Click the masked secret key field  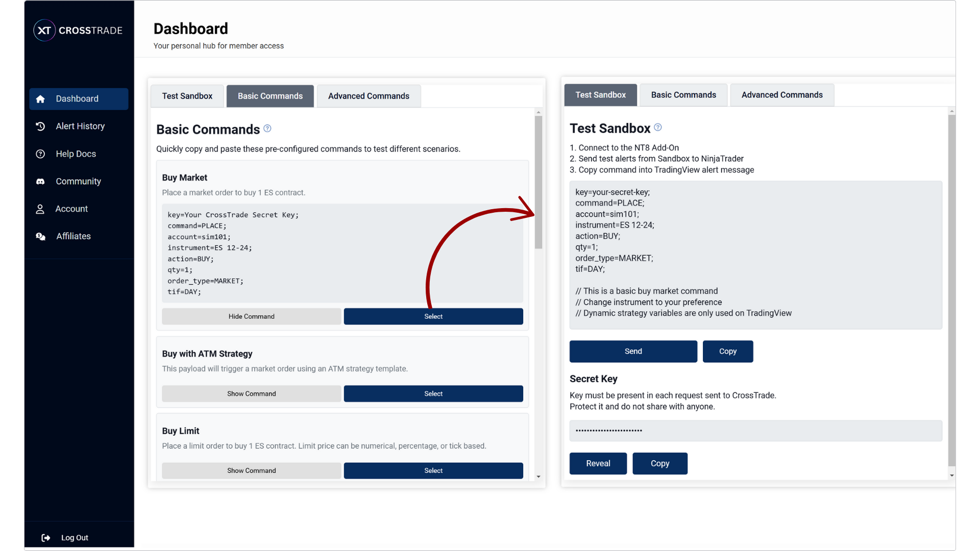coord(756,431)
